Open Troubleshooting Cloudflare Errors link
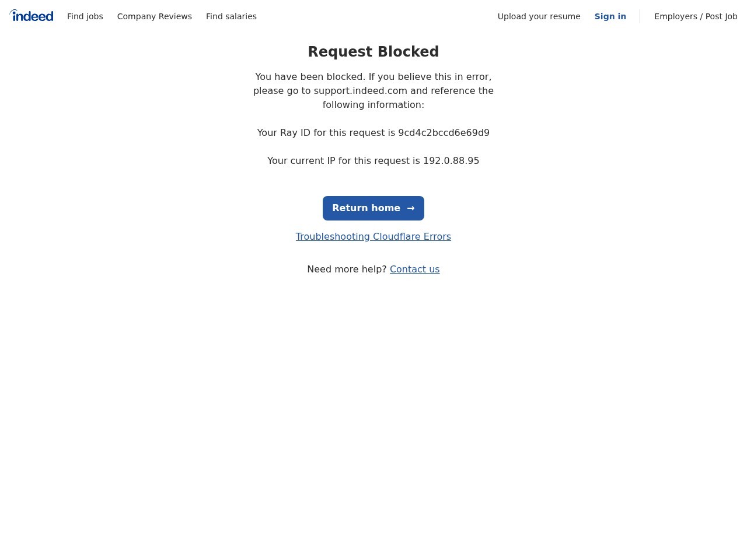Viewport: 747px width, 560px height. (x=373, y=236)
